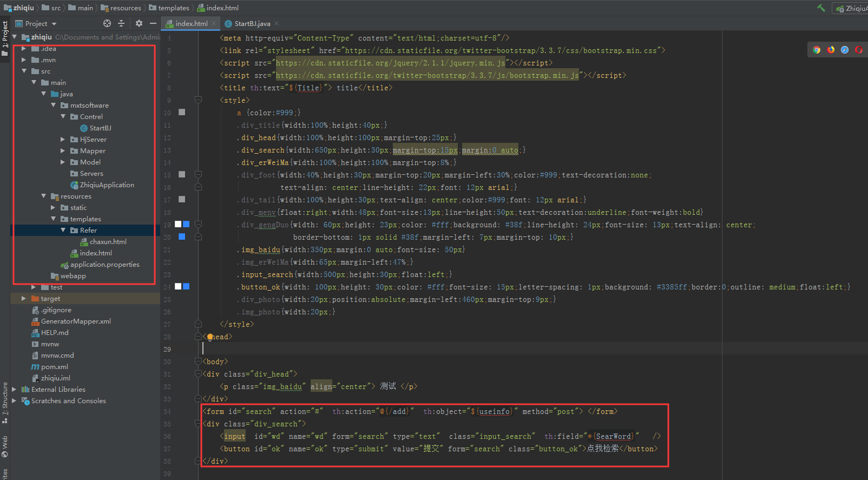Switch to index.html editor tab
868x480 pixels.
(192, 23)
